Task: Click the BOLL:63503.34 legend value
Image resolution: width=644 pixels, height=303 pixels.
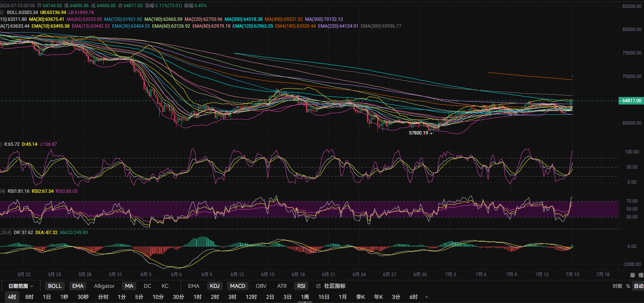Action: pos(22,12)
